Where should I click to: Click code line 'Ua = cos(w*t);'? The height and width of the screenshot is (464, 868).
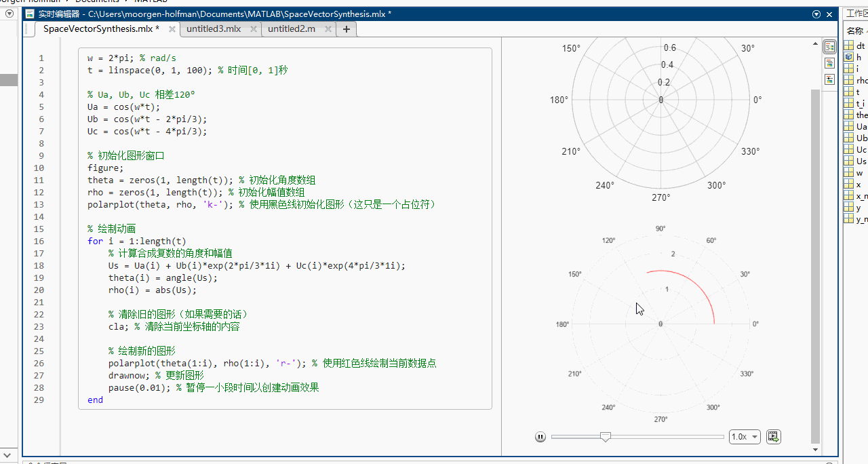(x=123, y=107)
